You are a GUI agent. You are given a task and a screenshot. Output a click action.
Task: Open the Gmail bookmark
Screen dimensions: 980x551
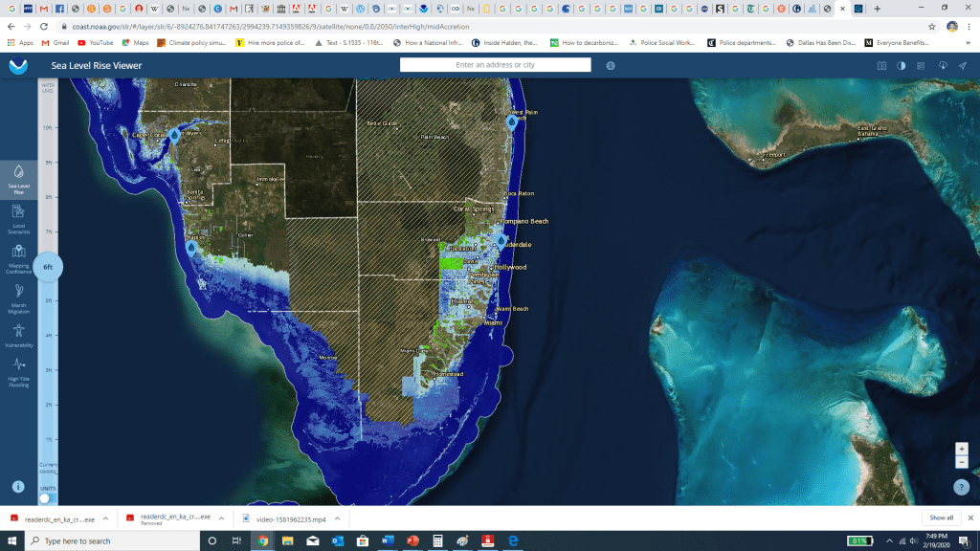(55, 43)
